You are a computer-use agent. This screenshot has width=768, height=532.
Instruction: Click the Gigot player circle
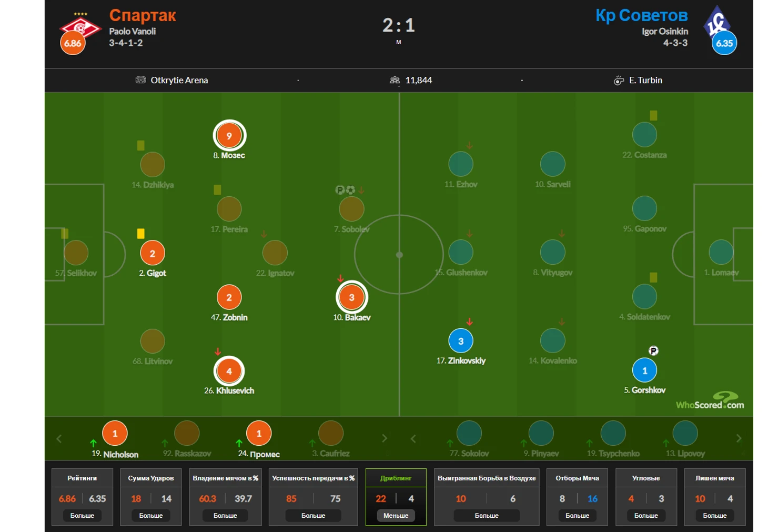click(153, 253)
